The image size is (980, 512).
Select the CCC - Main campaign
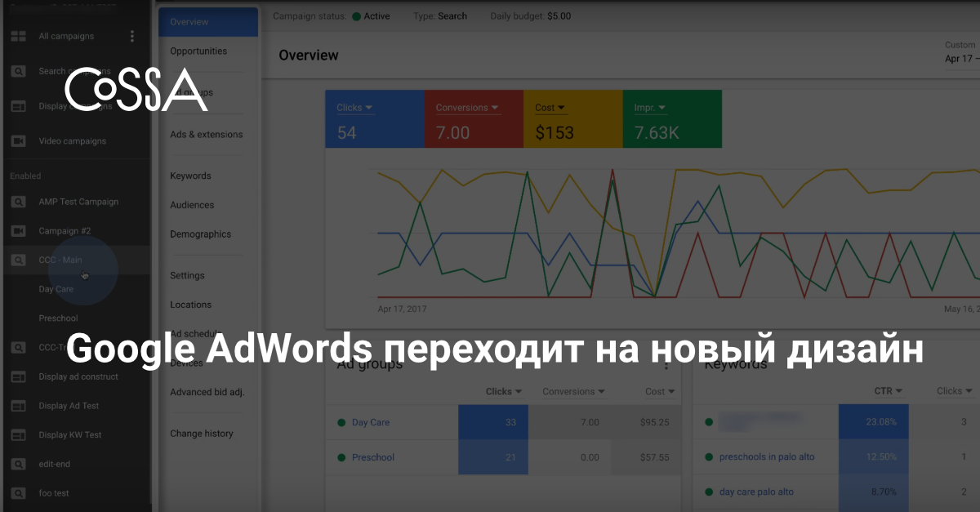(x=60, y=260)
